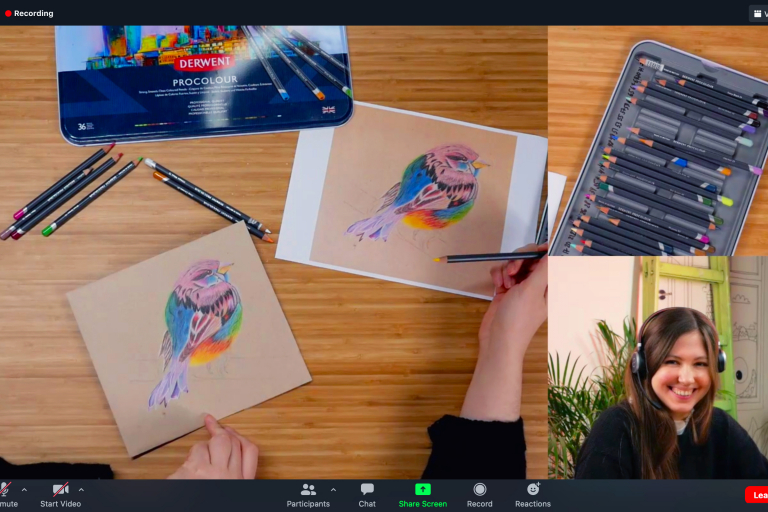768x512 pixels.
Task: Expand the chevron next to Participants
Action: pyautogui.click(x=333, y=489)
